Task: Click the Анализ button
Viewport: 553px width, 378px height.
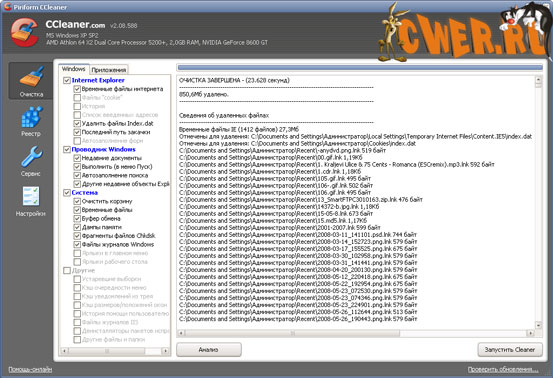Action: point(209,349)
